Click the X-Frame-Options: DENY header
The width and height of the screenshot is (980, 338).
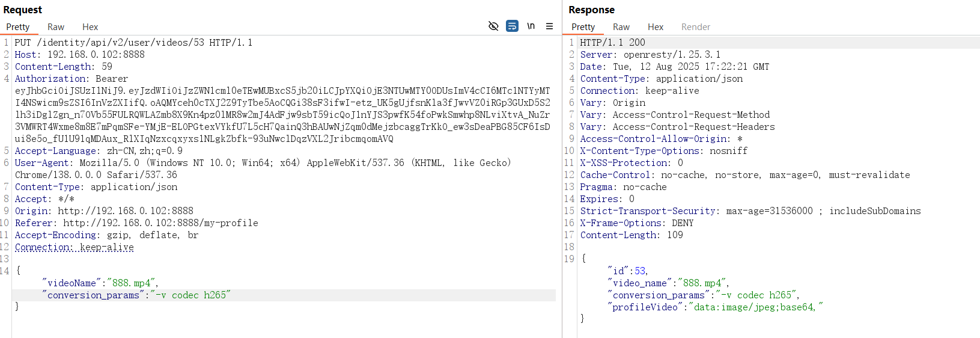(x=637, y=223)
